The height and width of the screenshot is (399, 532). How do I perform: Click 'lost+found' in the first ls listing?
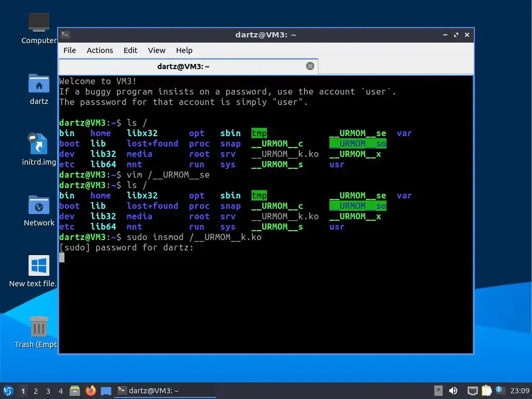152,143
